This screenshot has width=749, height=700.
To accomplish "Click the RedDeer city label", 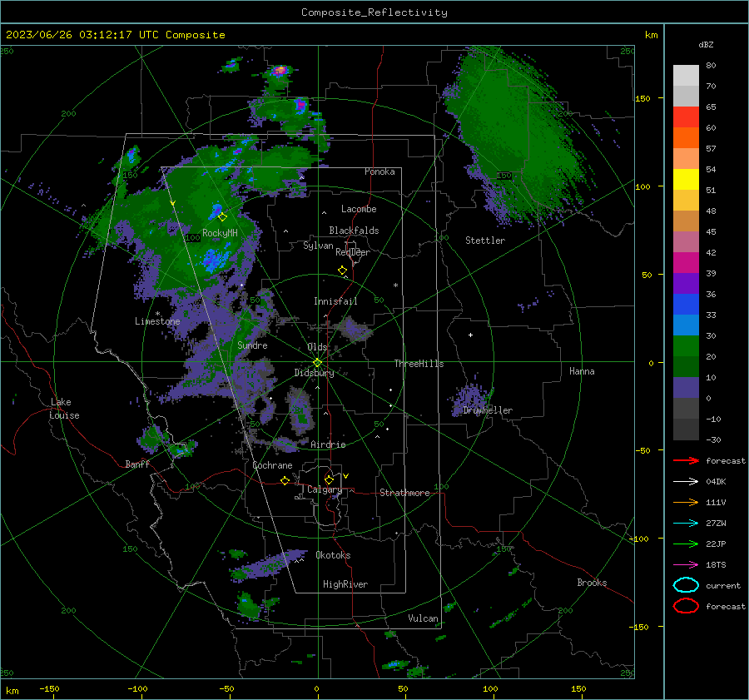I will click(353, 252).
